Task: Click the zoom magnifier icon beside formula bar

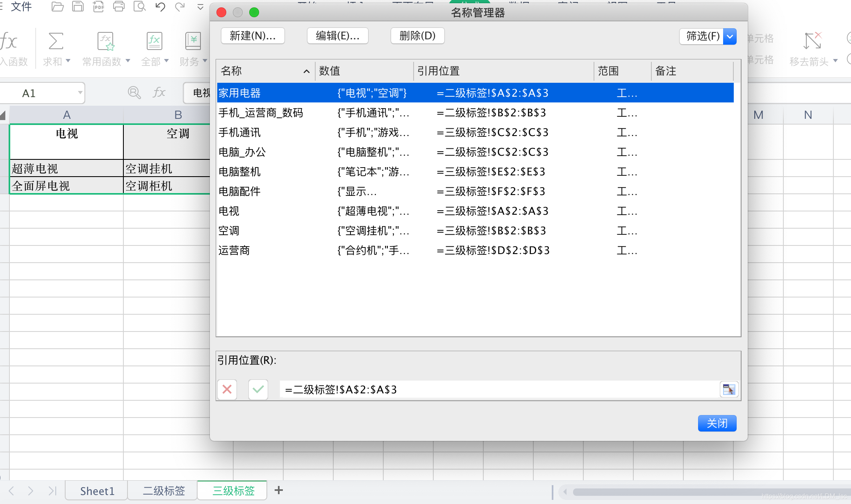Action: (134, 93)
